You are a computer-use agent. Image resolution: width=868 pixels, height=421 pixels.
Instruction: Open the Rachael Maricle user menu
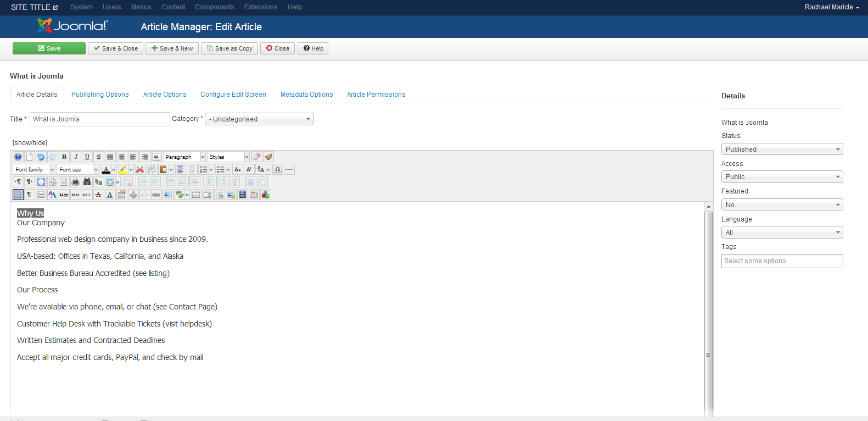coord(832,7)
